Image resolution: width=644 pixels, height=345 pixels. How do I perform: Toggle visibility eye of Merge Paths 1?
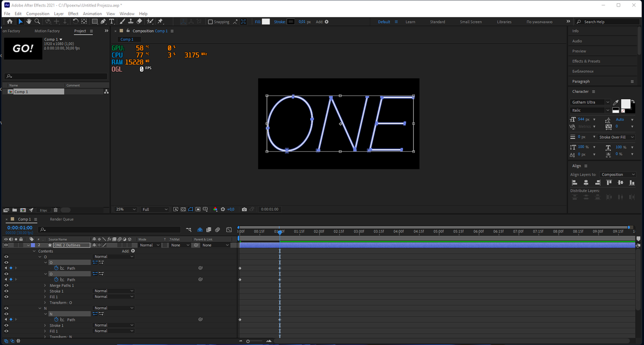(6, 285)
